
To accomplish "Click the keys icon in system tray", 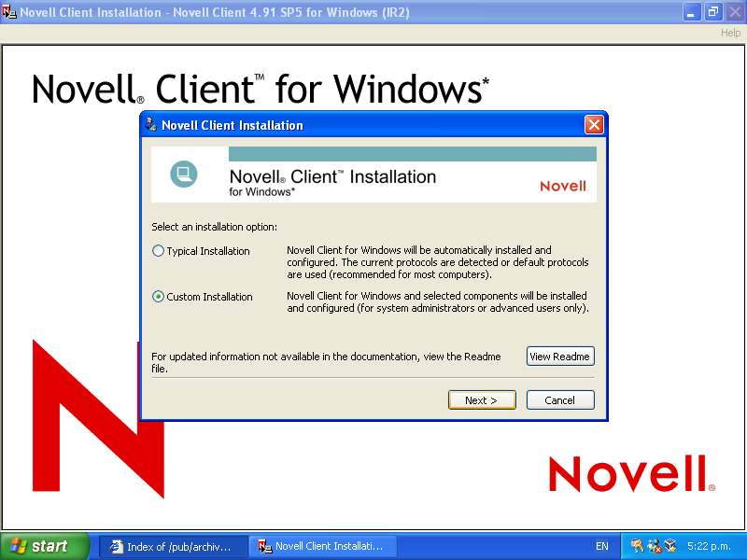I will [637, 546].
